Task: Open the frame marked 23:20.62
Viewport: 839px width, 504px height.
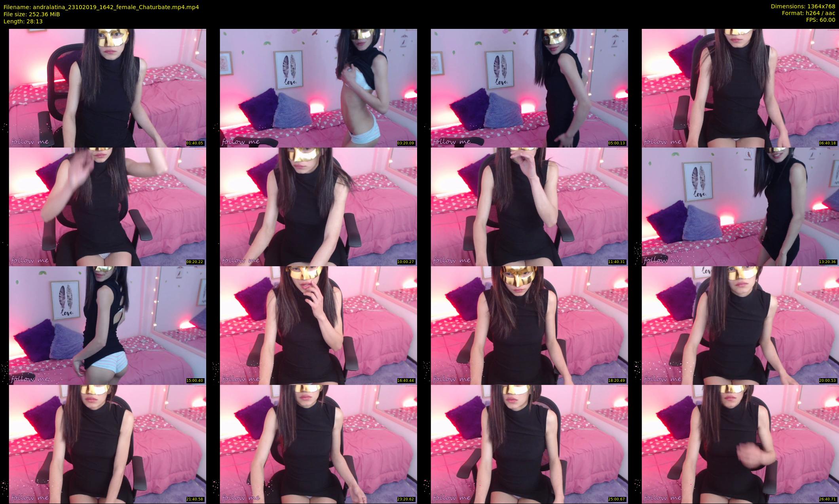Action: pos(318,444)
